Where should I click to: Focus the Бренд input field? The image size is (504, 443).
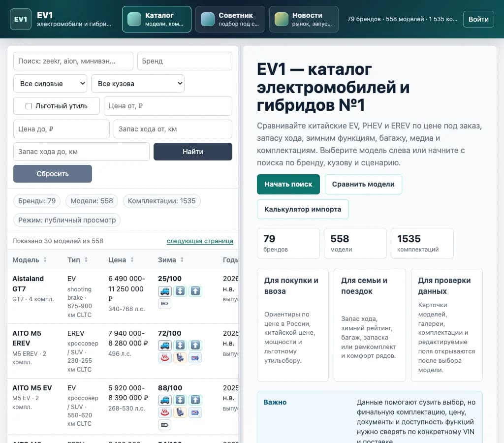185,61
